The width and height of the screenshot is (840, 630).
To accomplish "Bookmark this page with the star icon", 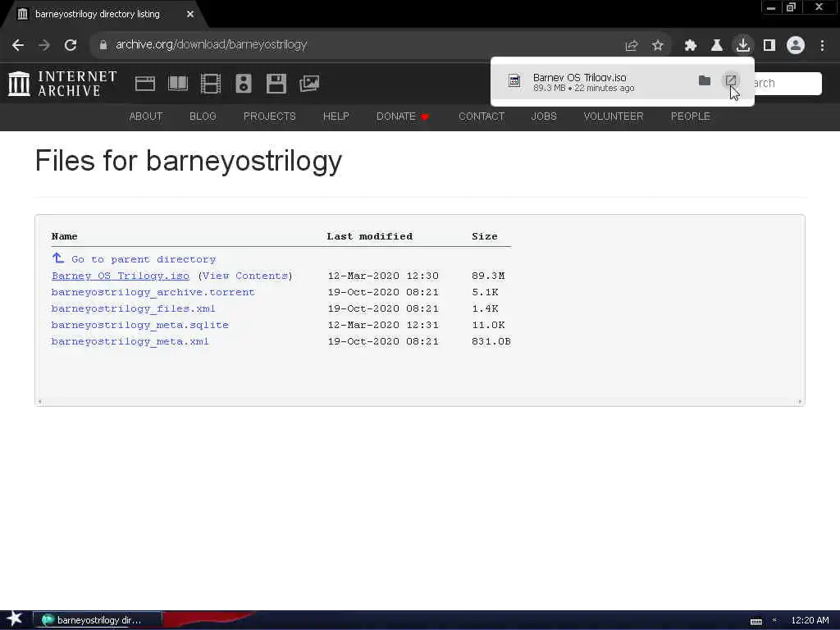I will click(658, 46).
